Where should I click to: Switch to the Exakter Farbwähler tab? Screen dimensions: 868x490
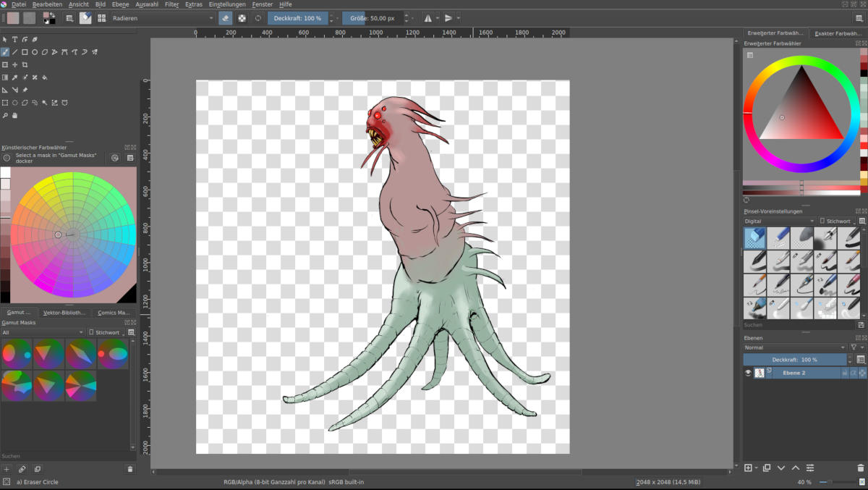(x=839, y=33)
